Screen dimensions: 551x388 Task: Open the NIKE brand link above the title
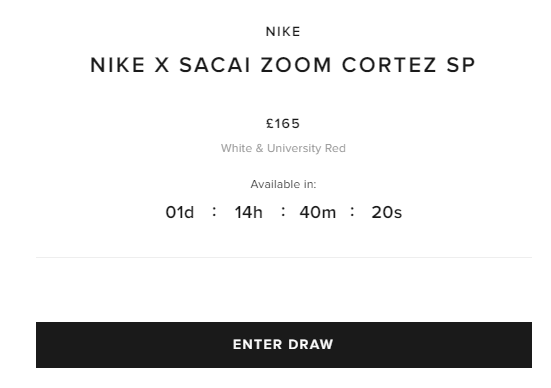(283, 32)
